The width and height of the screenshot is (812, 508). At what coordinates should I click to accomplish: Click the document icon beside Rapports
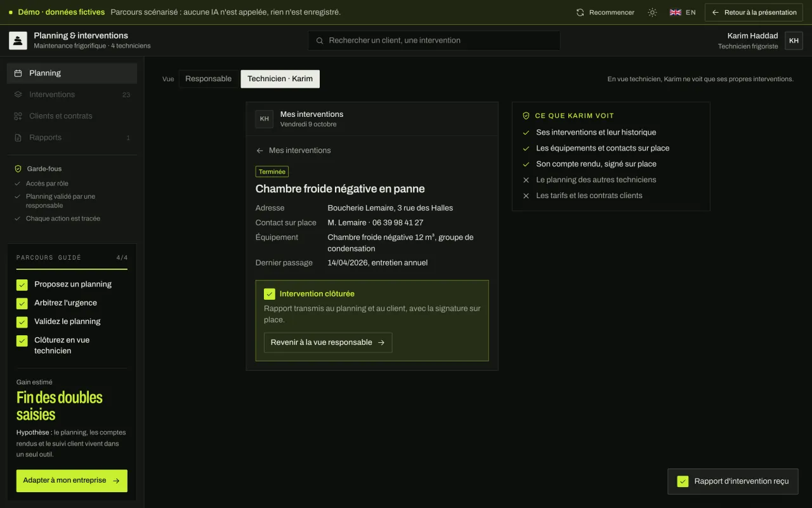click(x=18, y=138)
